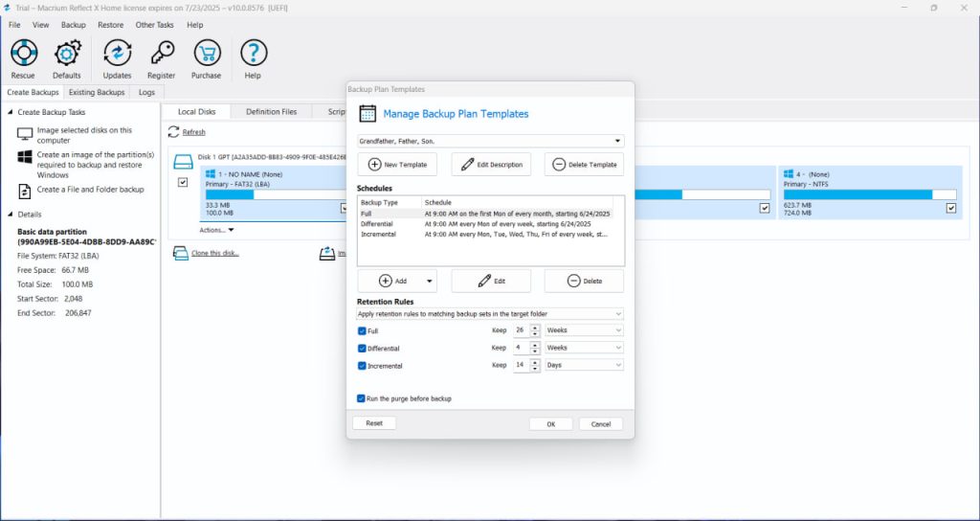Collapse the Create Backup Tasks section
The width and height of the screenshot is (980, 521).
pos(10,113)
